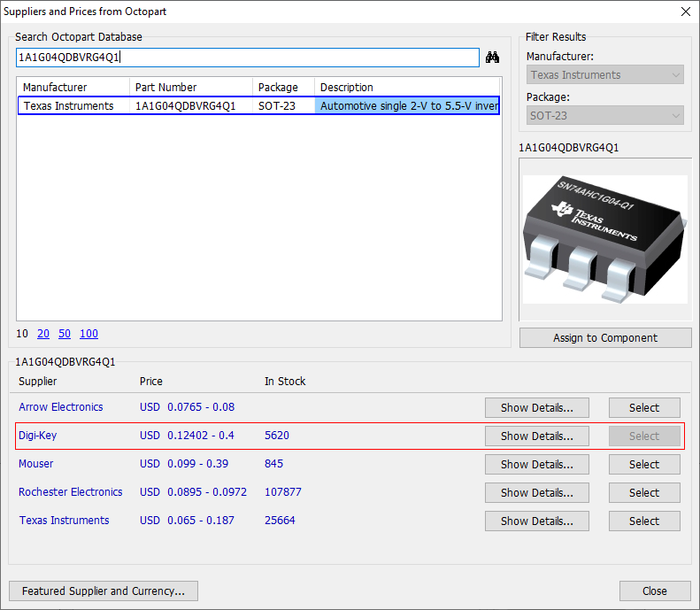This screenshot has height=610, width=700.
Task: Click the SOT-23 package cell in results
Action: (277, 106)
